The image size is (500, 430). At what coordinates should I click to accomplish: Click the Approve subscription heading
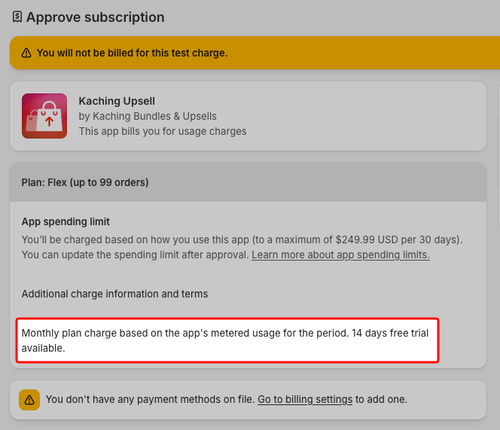tap(95, 17)
